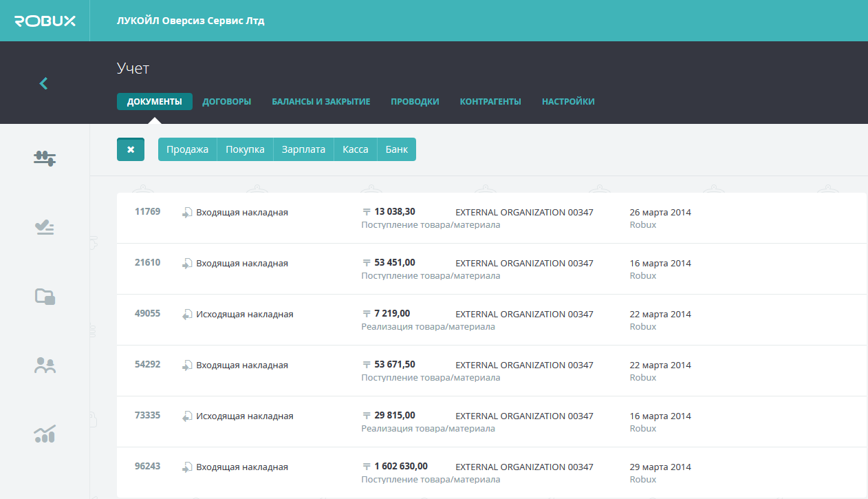Screen dimensions: 868x499
Task: Click the company name ЛУКОЙЛ Оверсиз Сервис Лтд
Action: [191, 21]
